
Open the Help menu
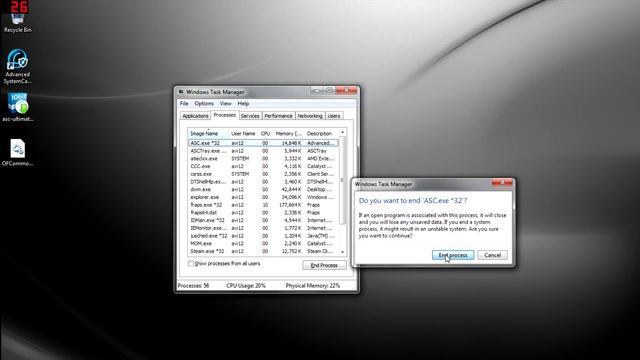243,104
